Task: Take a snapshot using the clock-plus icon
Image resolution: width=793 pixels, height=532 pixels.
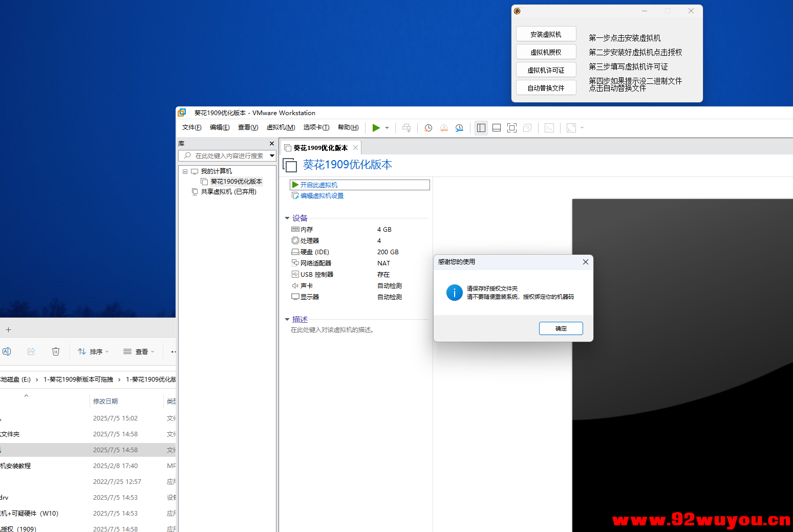Action: tap(428, 127)
